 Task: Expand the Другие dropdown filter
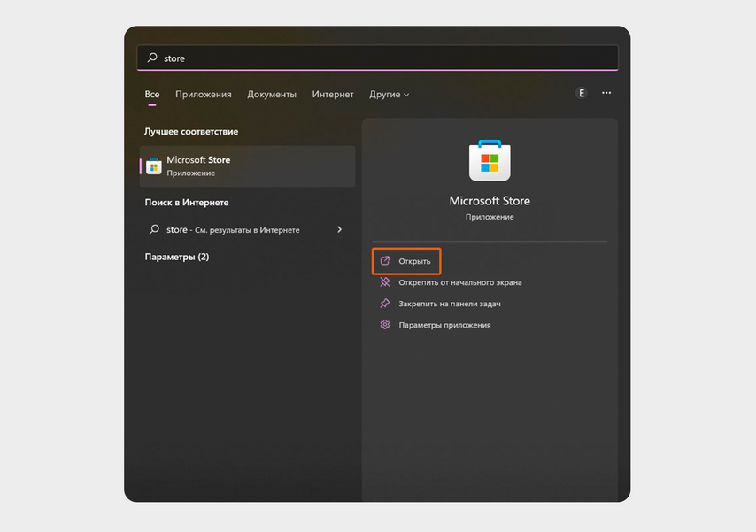pos(390,94)
